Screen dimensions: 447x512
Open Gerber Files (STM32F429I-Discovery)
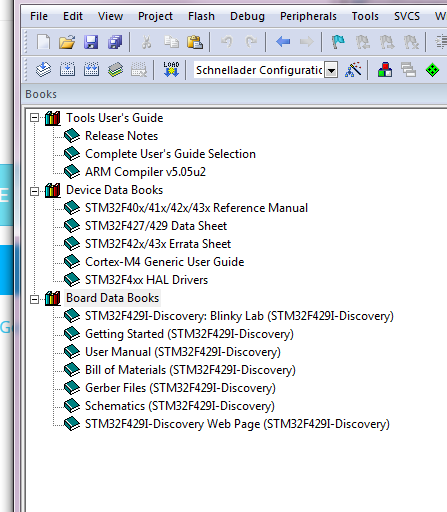coord(180,388)
